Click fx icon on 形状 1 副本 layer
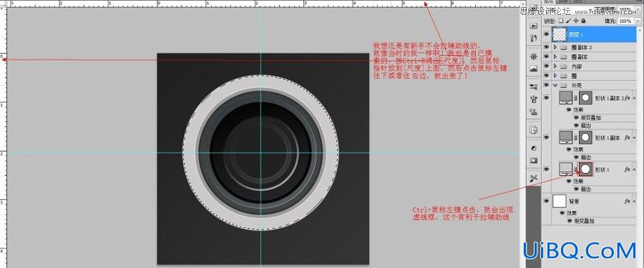This screenshot has height=268, width=644. 628,137
